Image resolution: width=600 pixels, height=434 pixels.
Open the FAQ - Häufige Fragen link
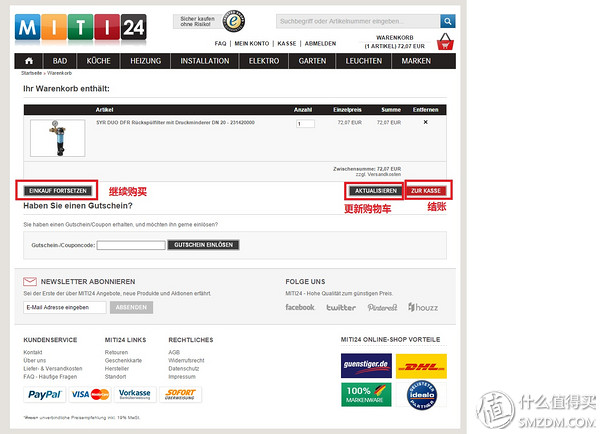50,377
